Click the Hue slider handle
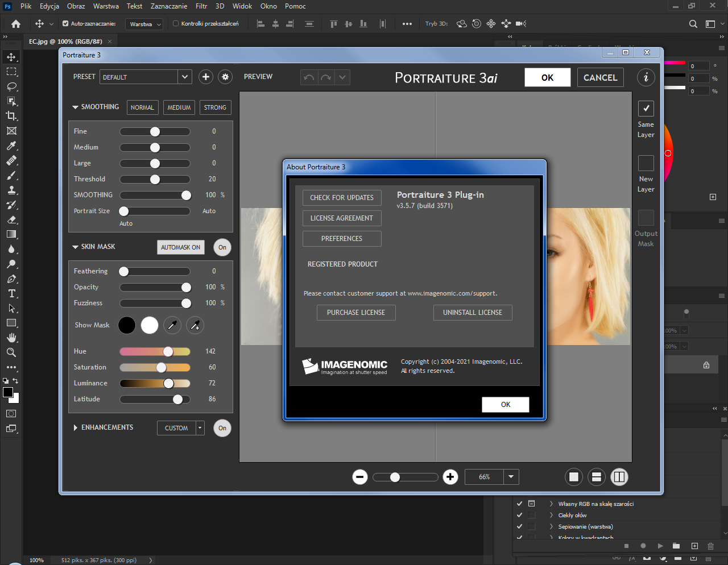This screenshot has width=728, height=565. pyautogui.click(x=167, y=351)
